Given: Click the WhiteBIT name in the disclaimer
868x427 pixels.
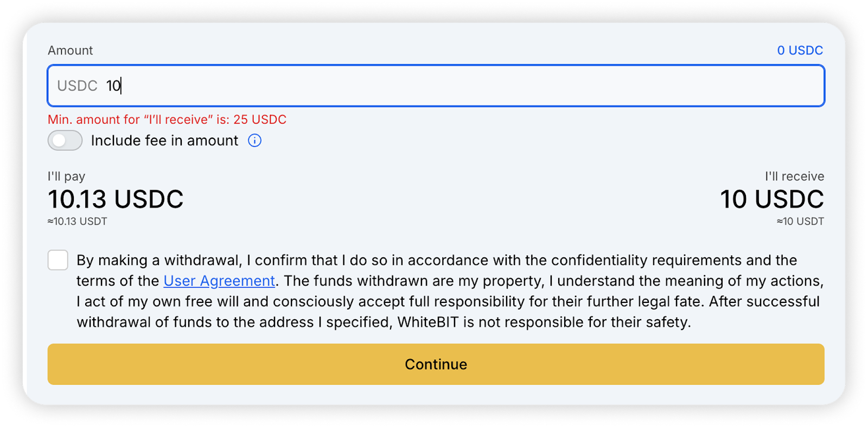Looking at the screenshot, I should (428, 322).
